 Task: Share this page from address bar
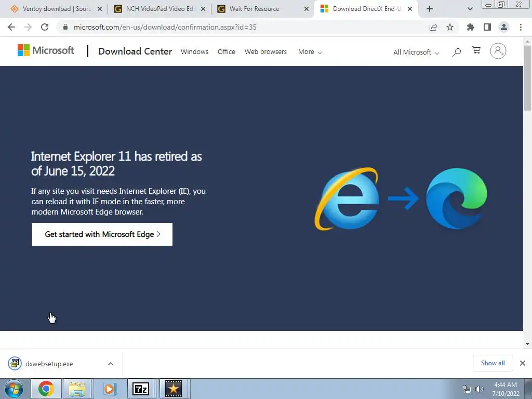(433, 27)
